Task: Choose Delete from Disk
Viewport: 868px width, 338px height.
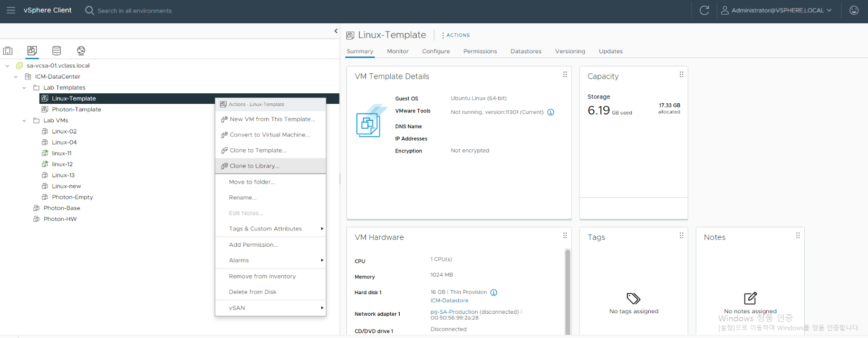Action: click(271, 292)
